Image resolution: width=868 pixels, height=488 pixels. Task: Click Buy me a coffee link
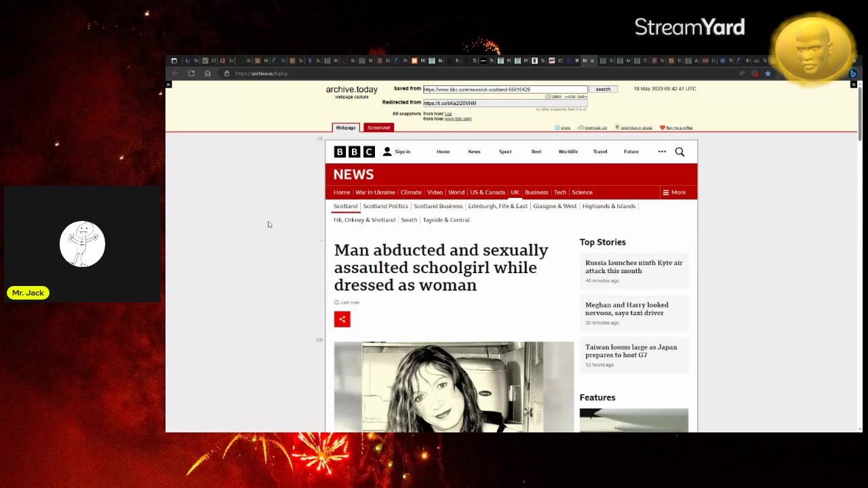[x=676, y=127]
